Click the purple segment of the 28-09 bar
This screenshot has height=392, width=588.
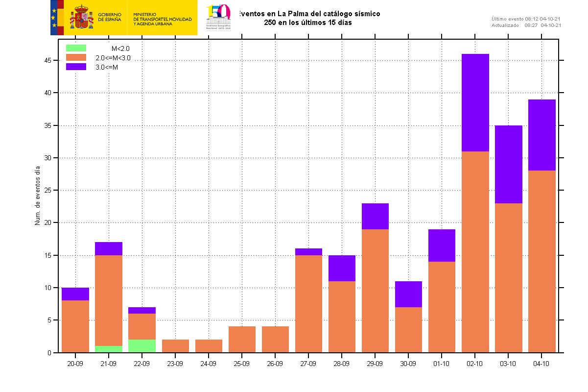coord(342,268)
